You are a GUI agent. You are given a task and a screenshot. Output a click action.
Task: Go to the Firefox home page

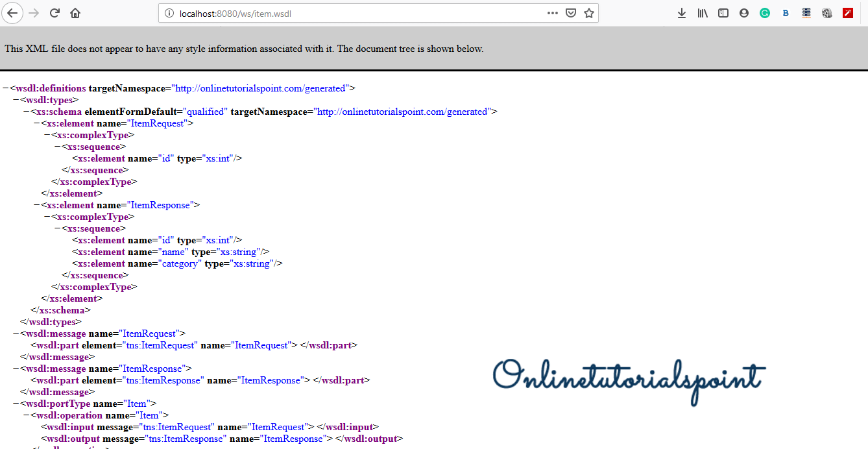75,13
